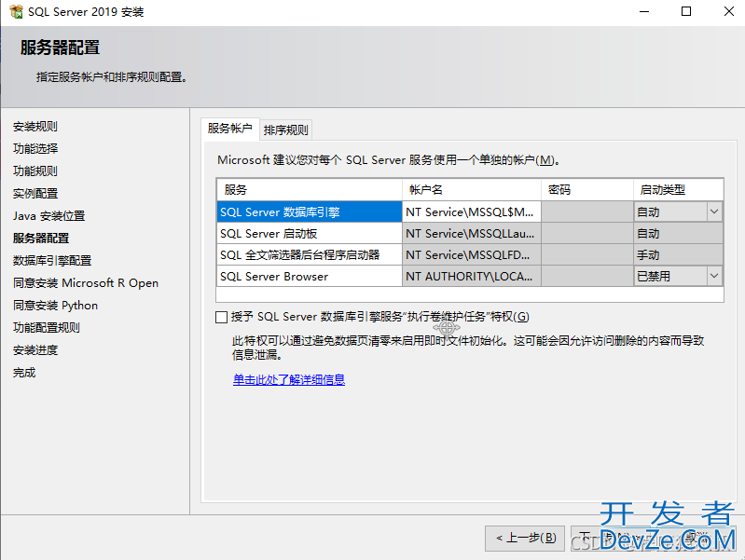Follow the 单击此处了解详细信息 link

[x=289, y=379]
